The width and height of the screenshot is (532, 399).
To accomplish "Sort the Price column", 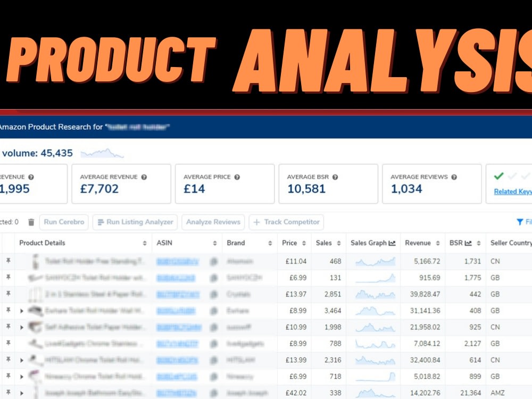I will [304, 243].
